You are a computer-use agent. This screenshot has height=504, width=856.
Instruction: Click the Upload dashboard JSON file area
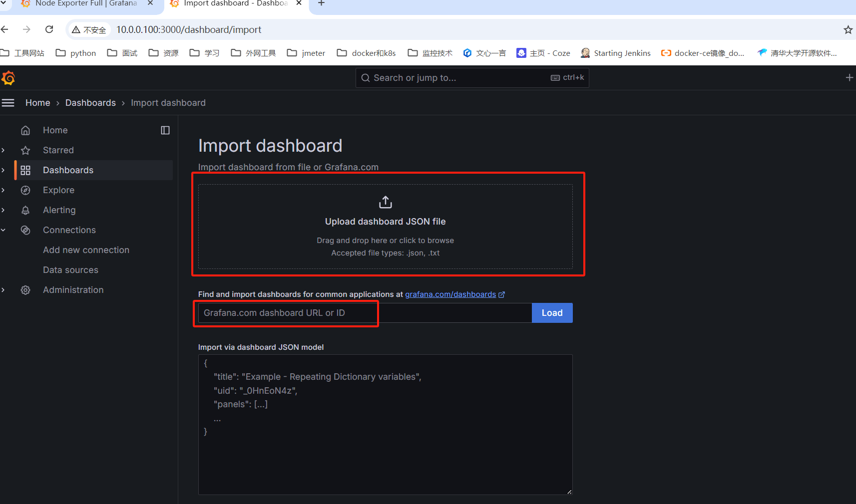tap(386, 227)
